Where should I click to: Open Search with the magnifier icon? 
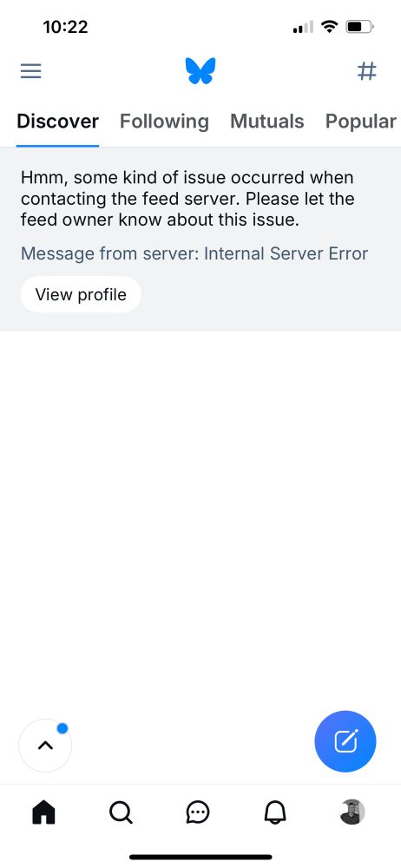pyautogui.click(x=121, y=812)
